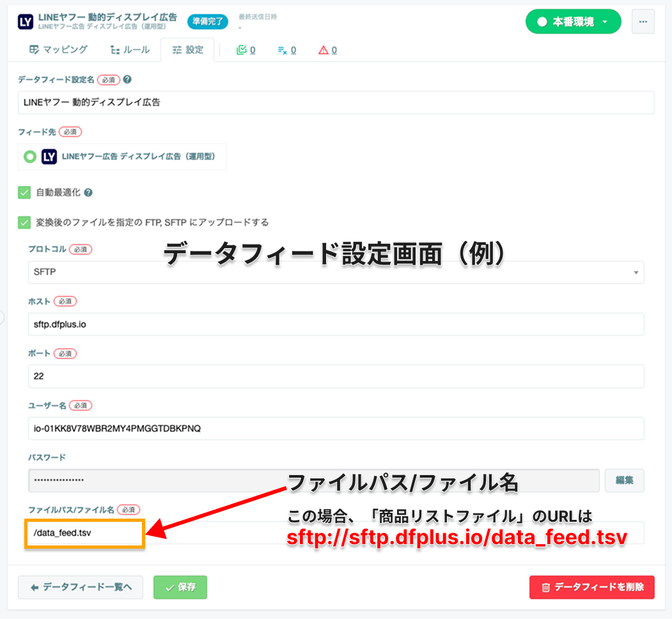This screenshot has width=672, height=619.
Task: Click the blue excluded items counter icon
Action: coord(282,50)
